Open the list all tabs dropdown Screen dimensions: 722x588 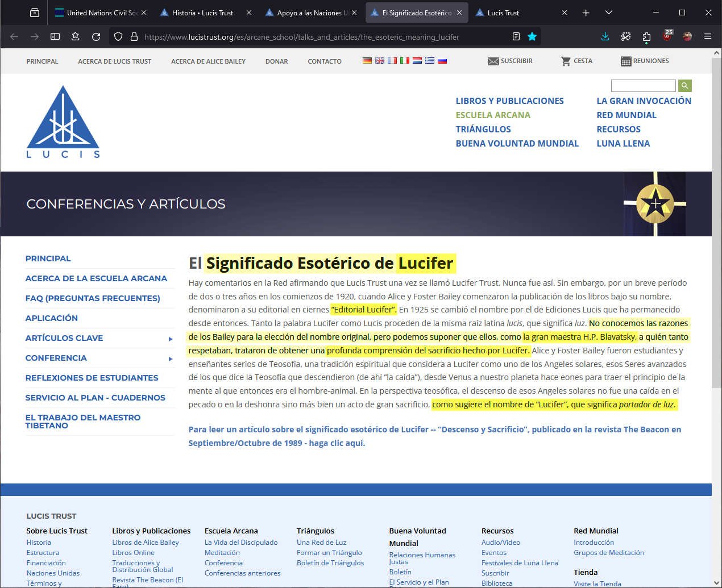pos(609,12)
